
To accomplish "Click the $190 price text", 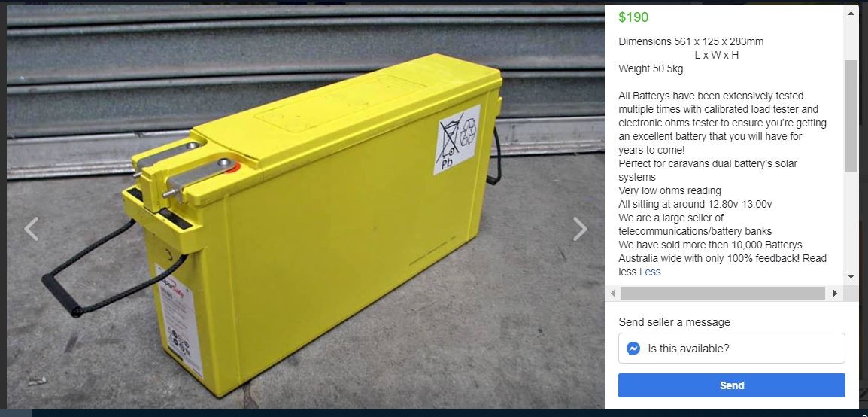I will click(x=633, y=17).
